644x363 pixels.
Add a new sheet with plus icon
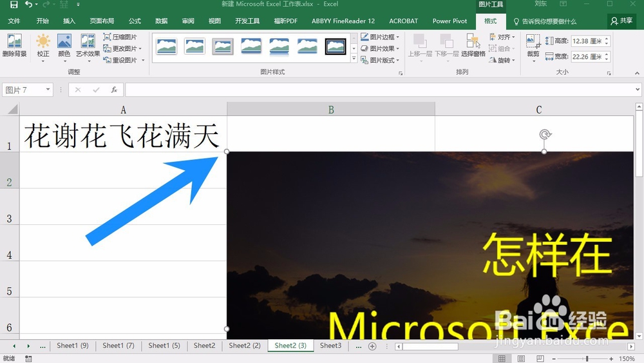tap(372, 346)
